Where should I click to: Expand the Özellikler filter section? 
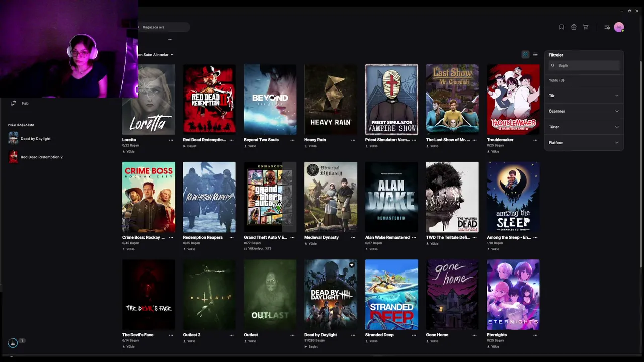tap(584, 111)
